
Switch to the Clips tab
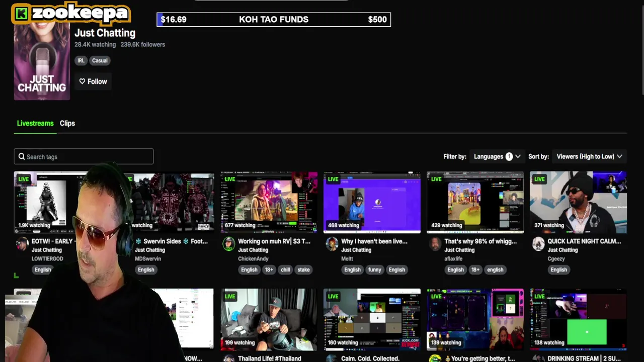[x=67, y=123]
